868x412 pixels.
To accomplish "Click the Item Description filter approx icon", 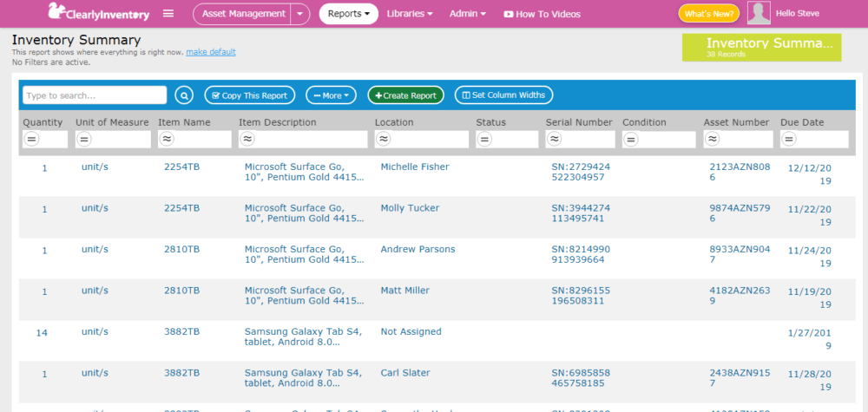I will click(x=247, y=140).
